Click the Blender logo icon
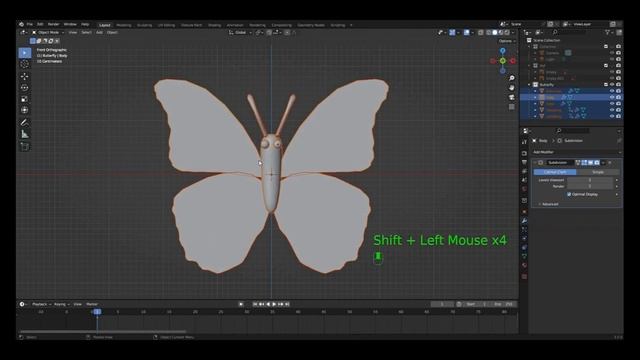The height and width of the screenshot is (360, 640). [x=22, y=24]
